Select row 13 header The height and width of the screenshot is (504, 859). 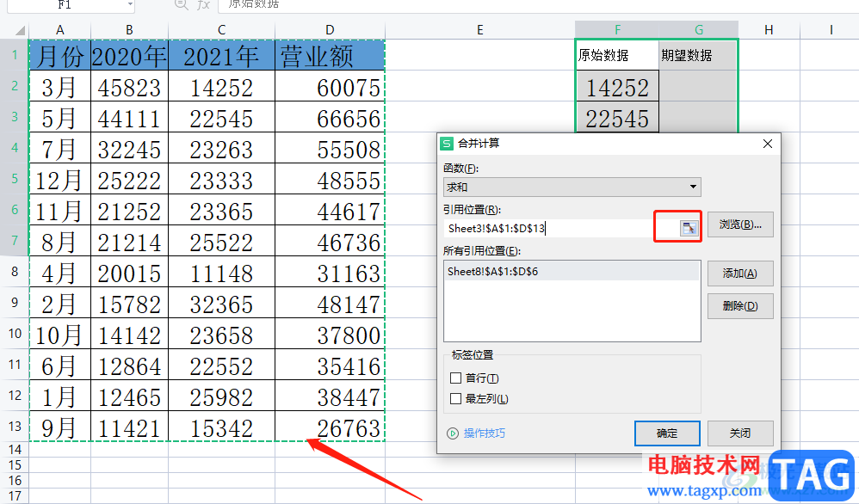pyautogui.click(x=15, y=427)
